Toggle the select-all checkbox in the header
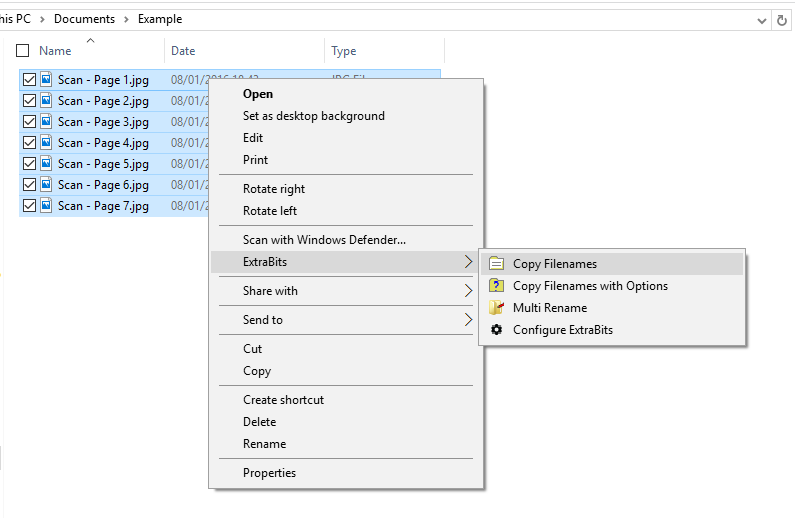This screenshot has width=795, height=518. pos(23,51)
